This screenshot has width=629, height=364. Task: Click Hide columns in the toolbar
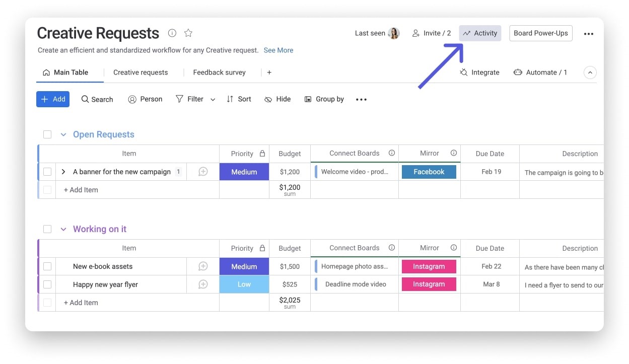(x=277, y=99)
